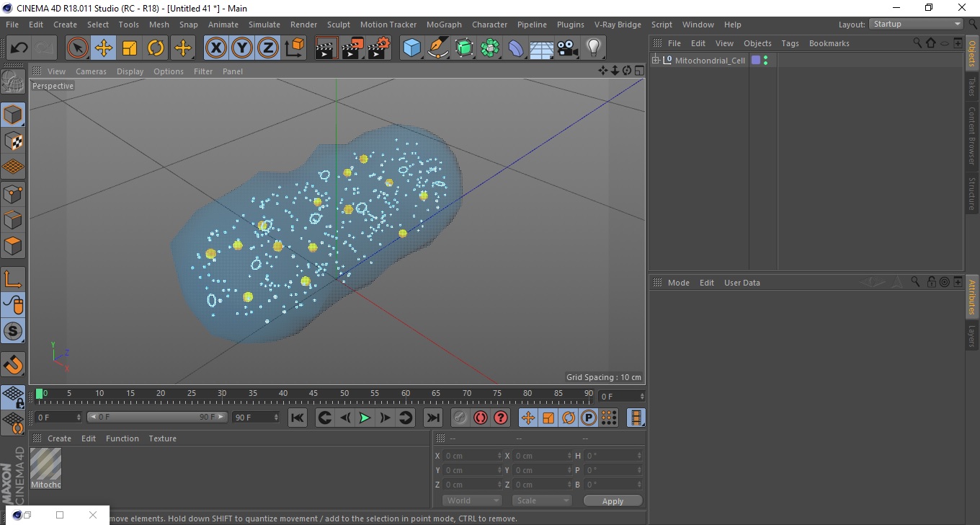Render to Picture Viewer
This screenshot has height=525, width=980.
[352, 48]
